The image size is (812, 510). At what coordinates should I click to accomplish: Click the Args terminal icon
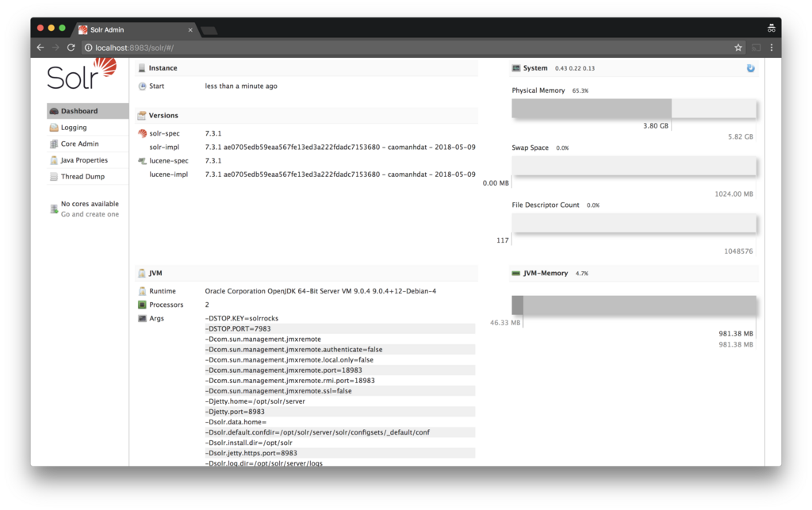(142, 318)
